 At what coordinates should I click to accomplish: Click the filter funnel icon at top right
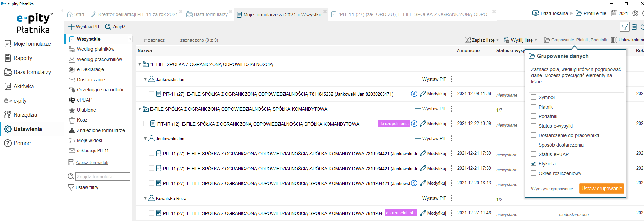(624, 27)
